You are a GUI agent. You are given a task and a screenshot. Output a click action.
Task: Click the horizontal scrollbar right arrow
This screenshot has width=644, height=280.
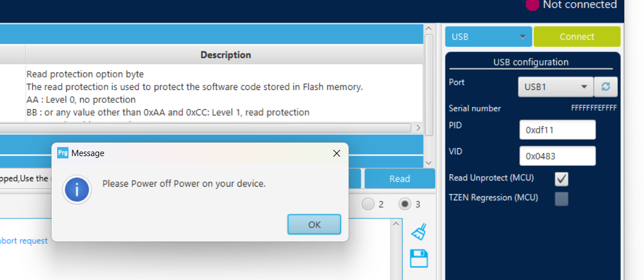point(418,128)
